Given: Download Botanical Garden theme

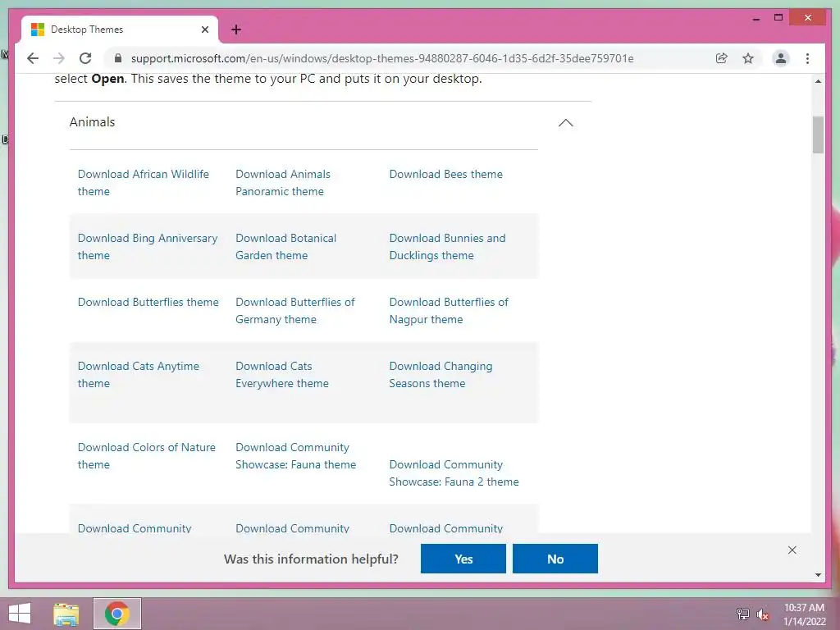Looking at the screenshot, I should [286, 246].
